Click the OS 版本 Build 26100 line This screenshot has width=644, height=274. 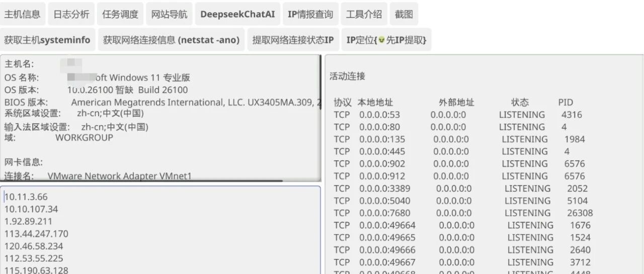click(x=96, y=90)
